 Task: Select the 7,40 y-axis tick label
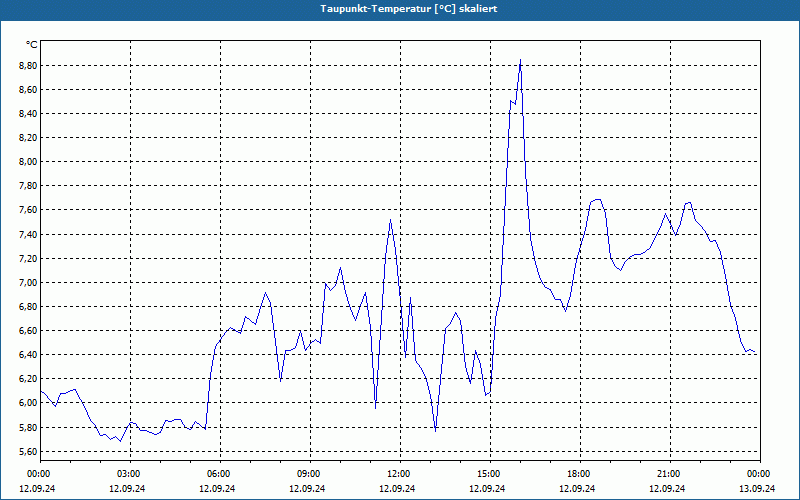click(x=28, y=235)
